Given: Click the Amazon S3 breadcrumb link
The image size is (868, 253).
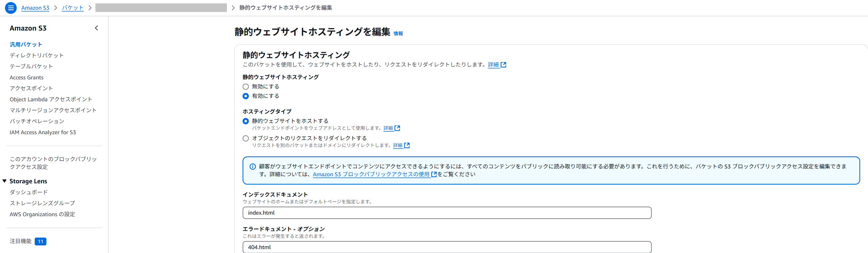Looking at the screenshot, I should pyautogui.click(x=35, y=8).
